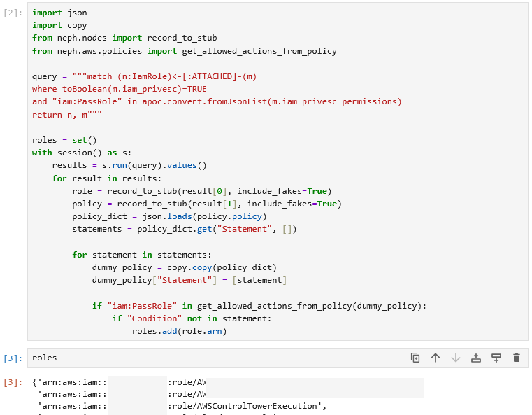Click the 'roles = set()' line
This screenshot has height=415, width=532.
coord(64,140)
